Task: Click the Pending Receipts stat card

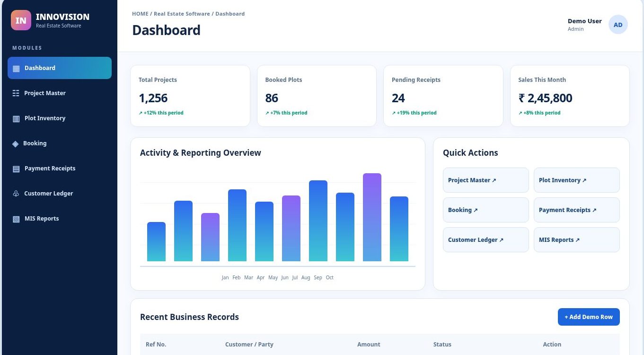Action: pyautogui.click(x=443, y=96)
